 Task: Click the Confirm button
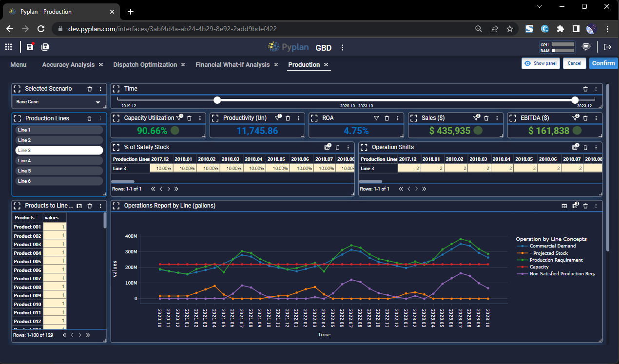[603, 63]
